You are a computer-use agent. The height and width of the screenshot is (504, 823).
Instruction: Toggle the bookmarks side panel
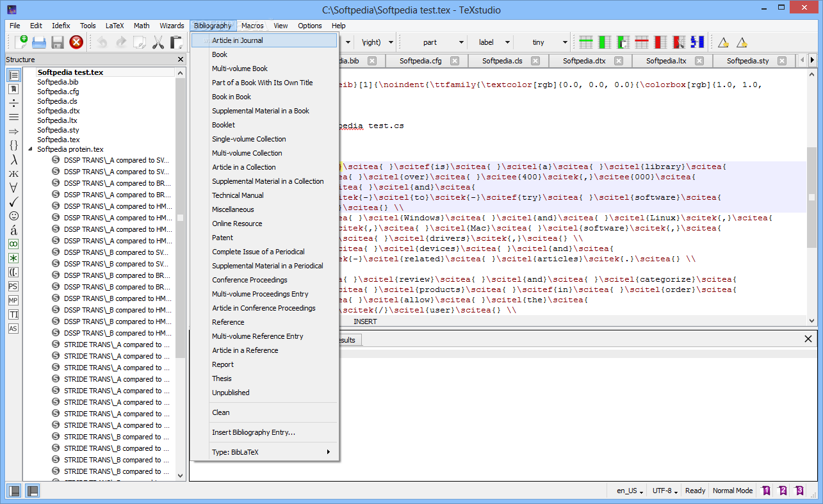coord(13,89)
